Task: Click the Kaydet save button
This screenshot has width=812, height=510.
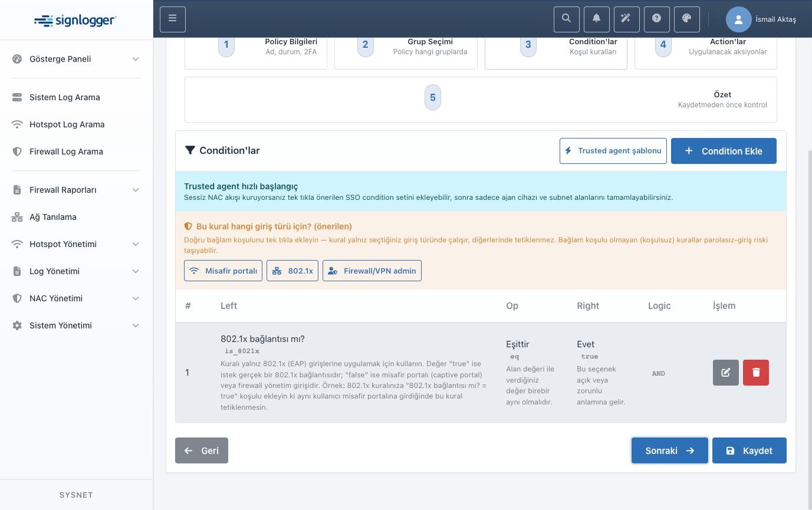Action: [x=749, y=450]
